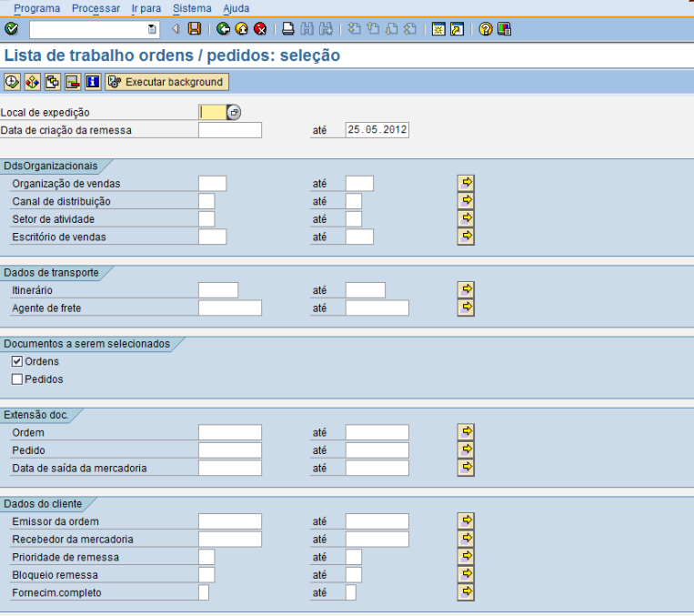Image resolution: width=694 pixels, height=616 pixels.
Task: Click the Save diskette icon
Action: (x=194, y=29)
